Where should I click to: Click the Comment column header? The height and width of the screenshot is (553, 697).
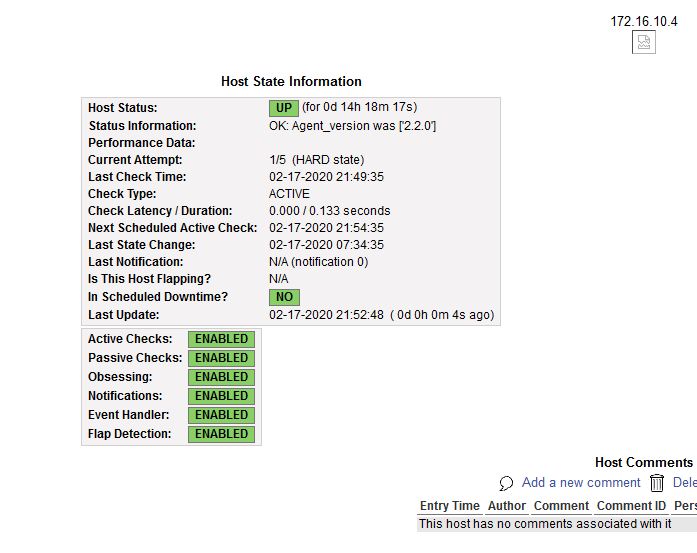pyautogui.click(x=561, y=506)
